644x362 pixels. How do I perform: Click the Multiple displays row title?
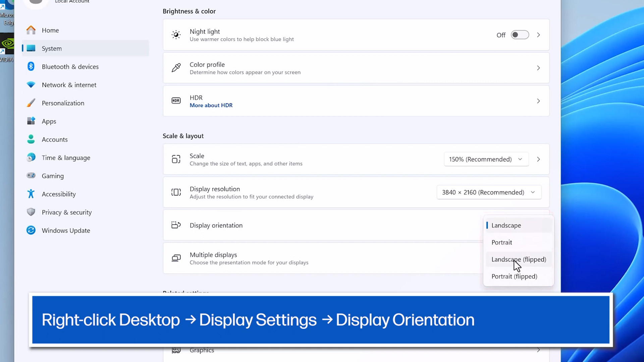pyautogui.click(x=213, y=255)
